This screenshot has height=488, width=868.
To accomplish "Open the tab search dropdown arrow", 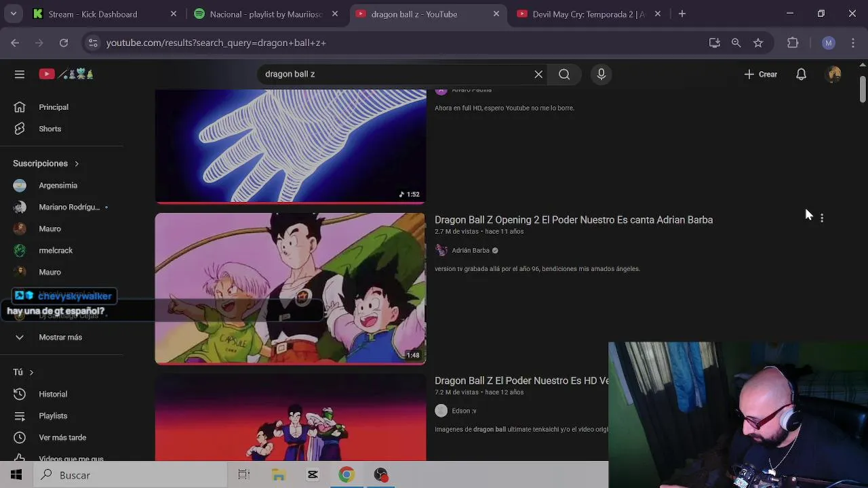I will tap(13, 14).
